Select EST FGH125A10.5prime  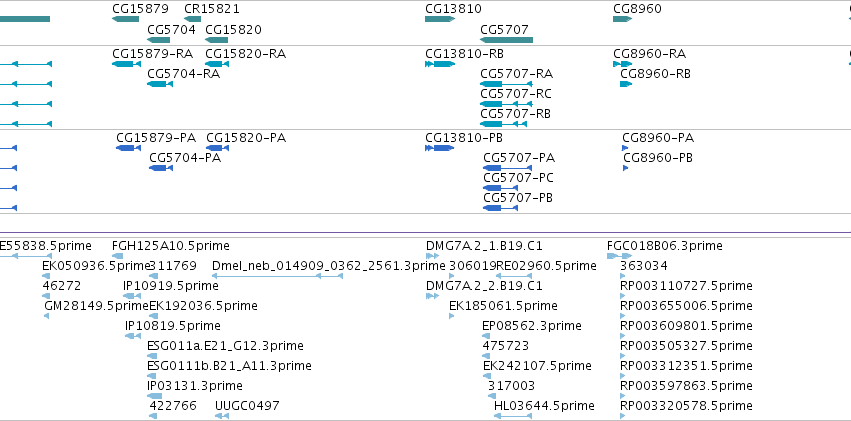117,256
